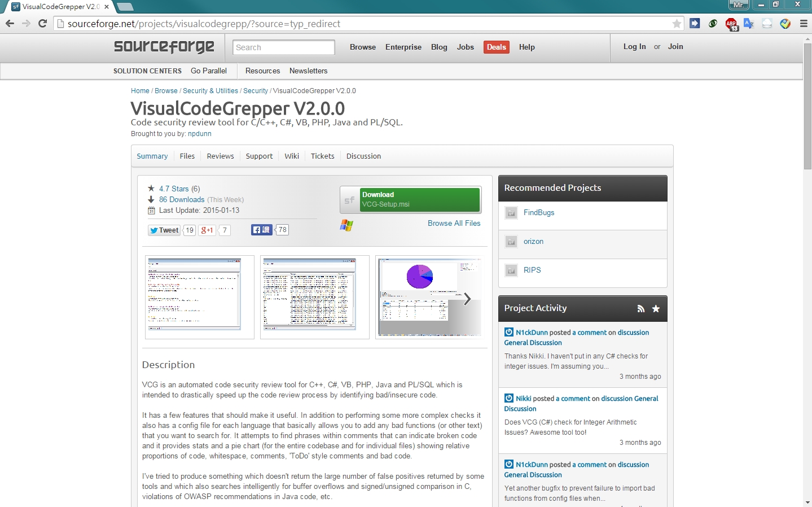The width and height of the screenshot is (812, 507).
Task: Expand the browser back history with the forward arrow
Action: pos(26,24)
